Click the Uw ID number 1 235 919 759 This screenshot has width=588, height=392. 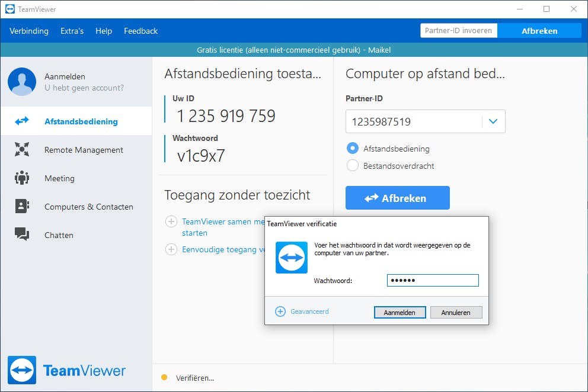(x=226, y=116)
